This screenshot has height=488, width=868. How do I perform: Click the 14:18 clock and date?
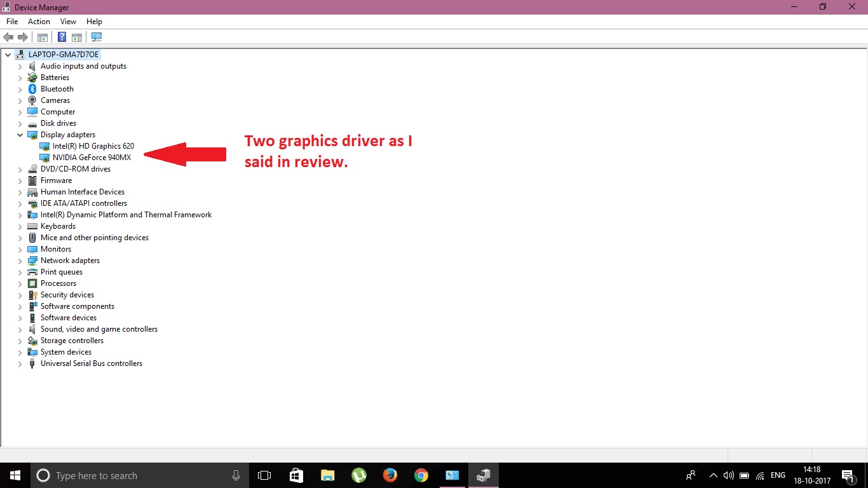point(812,475)
